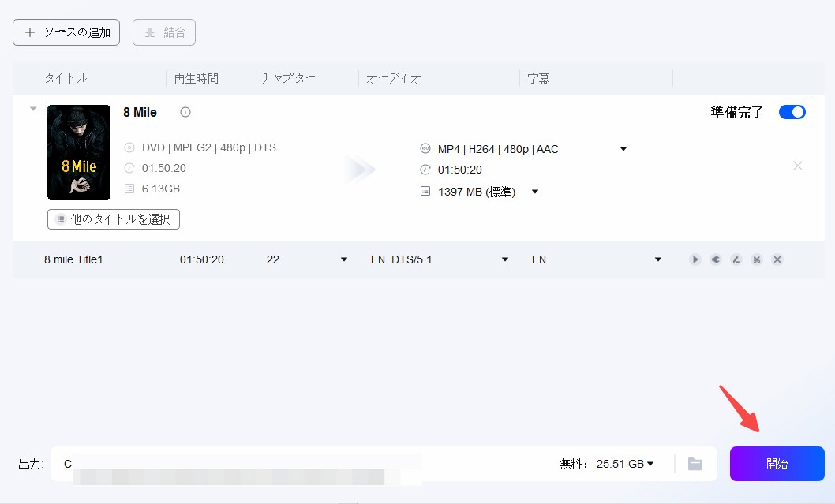
Task: Open the trim scissors icon for Title1
Action: coord(757,259)
